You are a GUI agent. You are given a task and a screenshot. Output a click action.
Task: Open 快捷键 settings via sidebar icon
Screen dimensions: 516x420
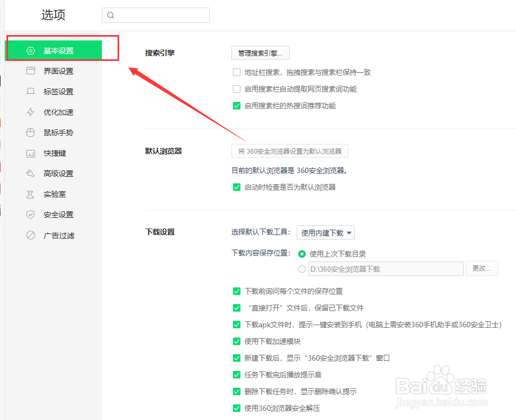31,153
